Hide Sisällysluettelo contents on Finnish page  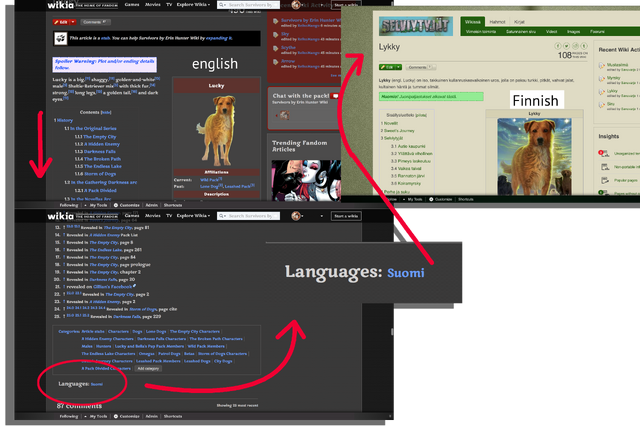click(423, 115)
